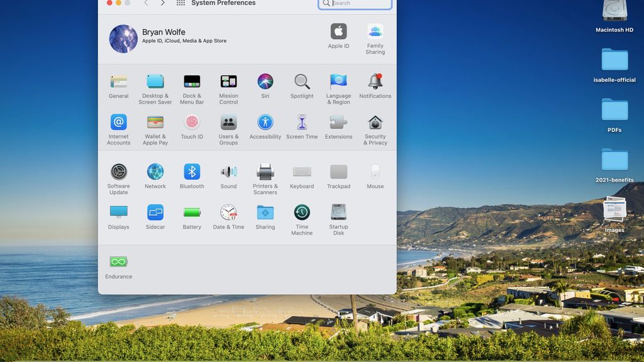644x362 pixels.
Task: Open Security & Privacy settings
Action: (375, 125)
